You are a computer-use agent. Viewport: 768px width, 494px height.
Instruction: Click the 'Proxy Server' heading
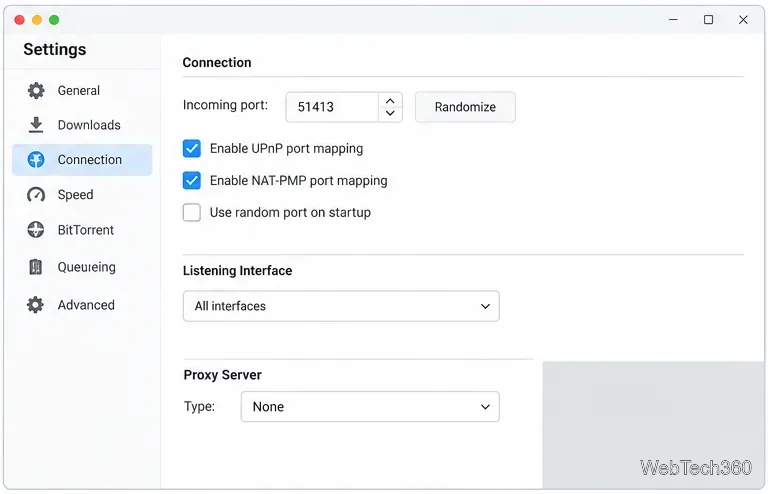point(222,375)
